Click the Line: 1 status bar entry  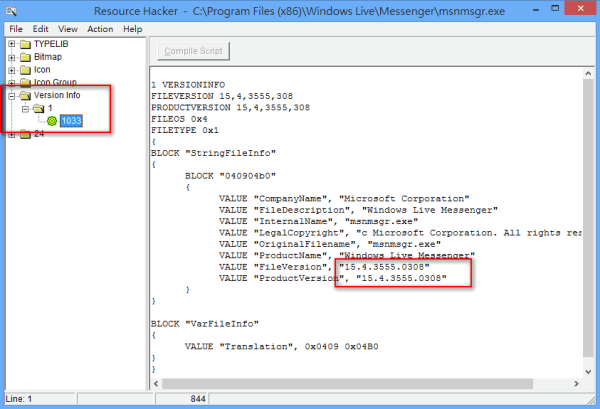19,399
